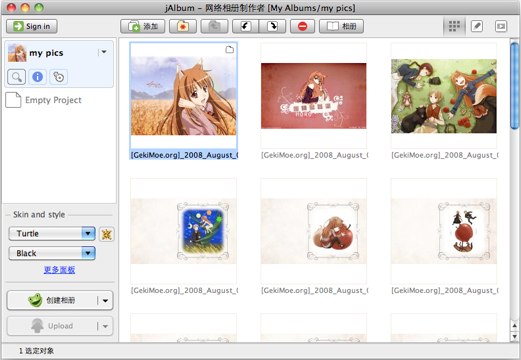Click the 添加 (Add) toolbar button
The height and width of the screenshot is (360, 521).
(x=143, y=26)
